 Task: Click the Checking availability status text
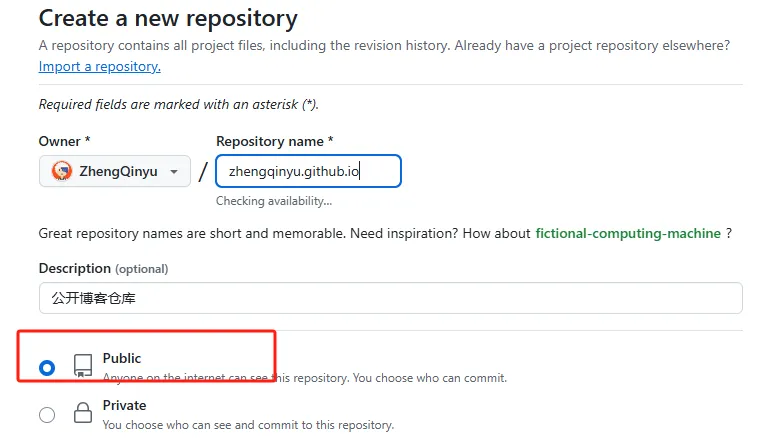pyautogui.click(x=274, y=201)
